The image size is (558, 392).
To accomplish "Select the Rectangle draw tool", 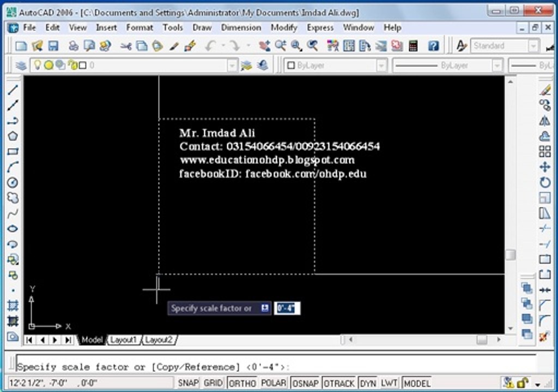I will 13,151.
